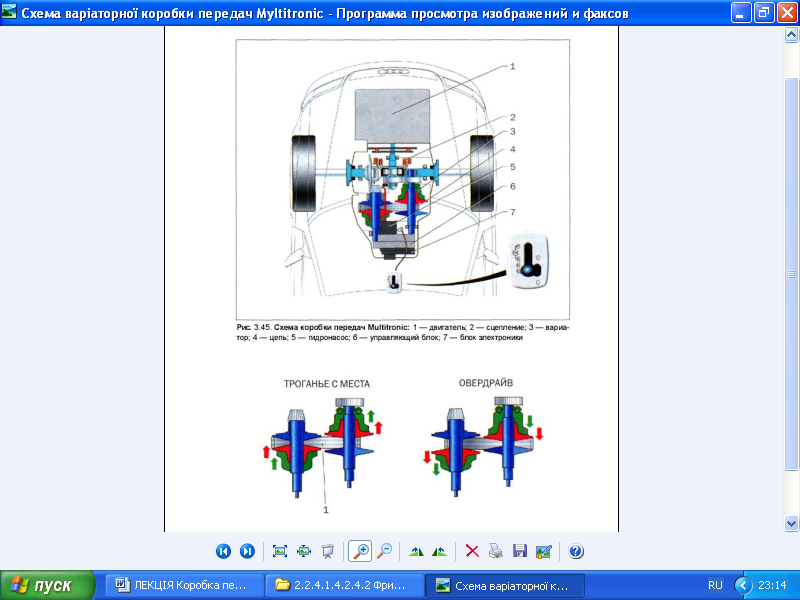Open image for editing
The width and height of the screenshot is (800, 600).
pos(544,551)
